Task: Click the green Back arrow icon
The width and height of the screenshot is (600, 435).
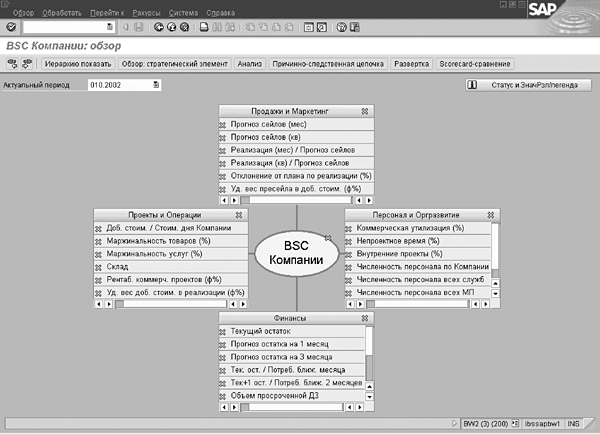Action: 159,27
